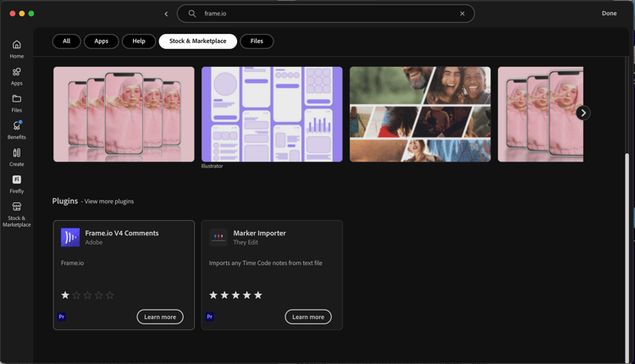Viewport: 635px width, 364px height.
Task: Click the Plugins section heading
Action: coord(65,201)
